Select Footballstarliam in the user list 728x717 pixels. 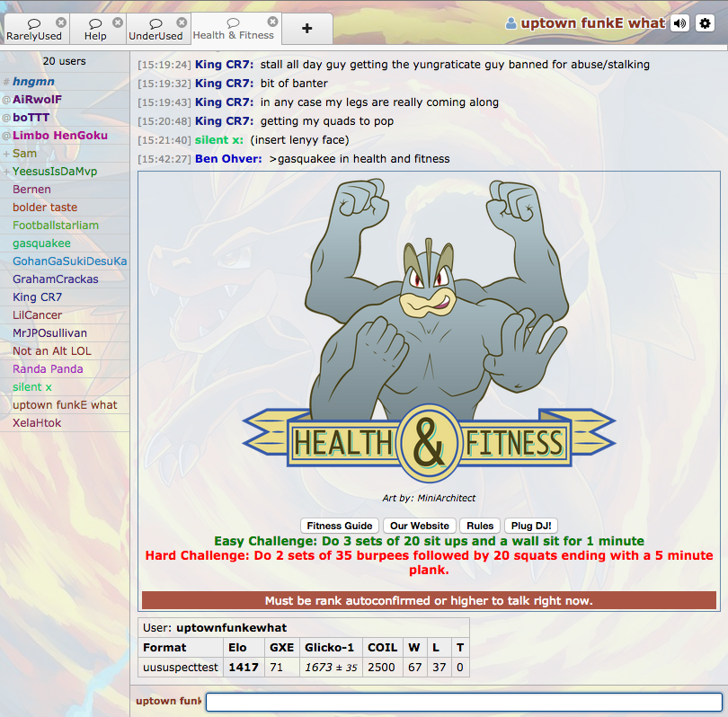[x=65, y=226]
